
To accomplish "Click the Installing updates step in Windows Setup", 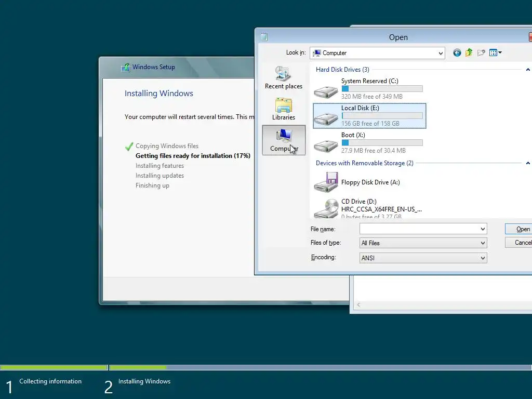I will click(x=159, y=176).
